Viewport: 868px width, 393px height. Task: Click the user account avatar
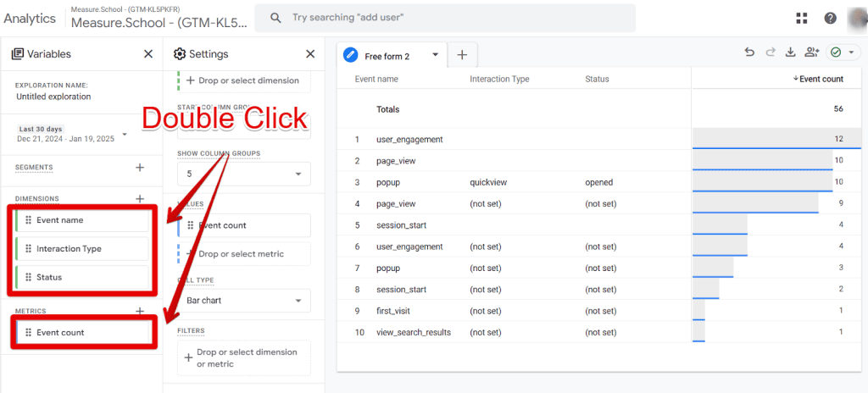pos(857,18)
